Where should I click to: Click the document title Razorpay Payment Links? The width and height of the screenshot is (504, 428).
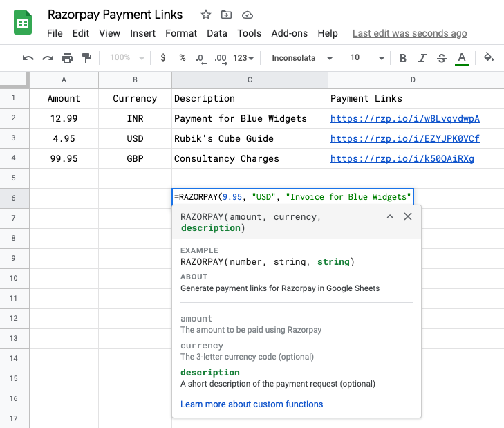115,15
